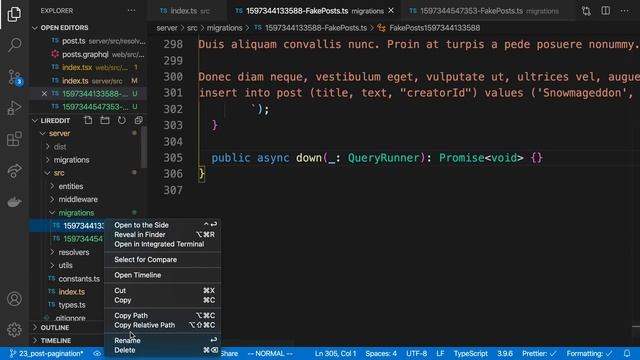Collapse all folders in LIREDDIT explorer
This screenshot has width=640, height=360.
(139, 120)
